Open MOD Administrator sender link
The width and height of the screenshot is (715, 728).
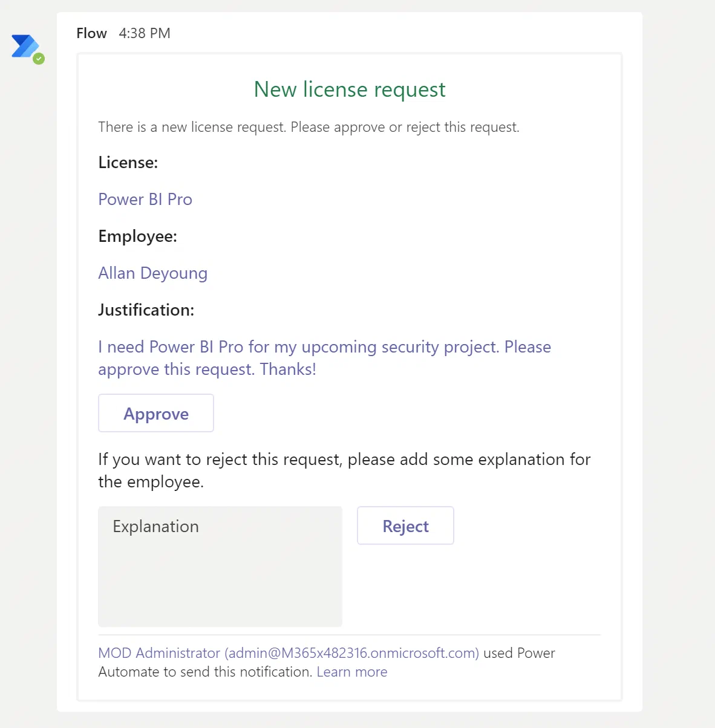(289, 653)
